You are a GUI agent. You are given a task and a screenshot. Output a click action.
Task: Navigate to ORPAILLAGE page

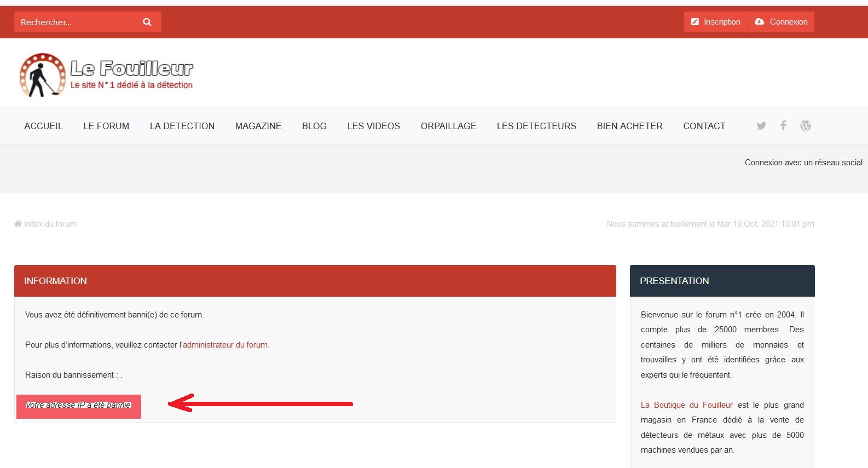(x=448, y=126)
